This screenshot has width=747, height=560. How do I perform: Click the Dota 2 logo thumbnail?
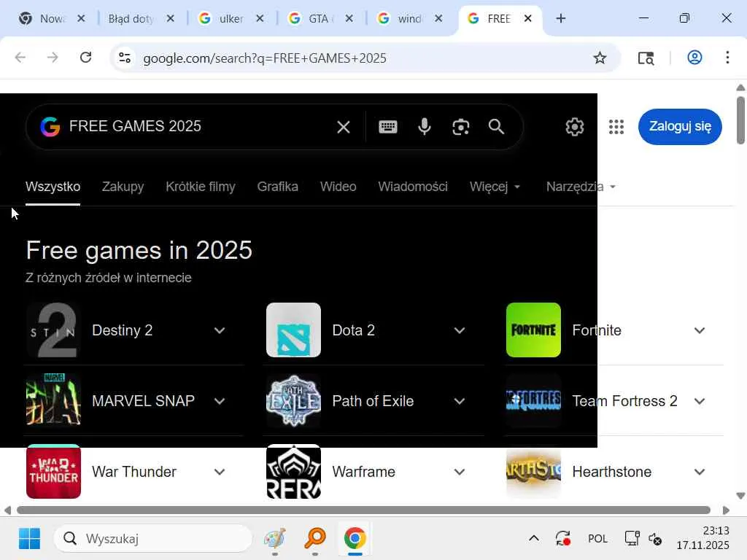click(293, 330)
